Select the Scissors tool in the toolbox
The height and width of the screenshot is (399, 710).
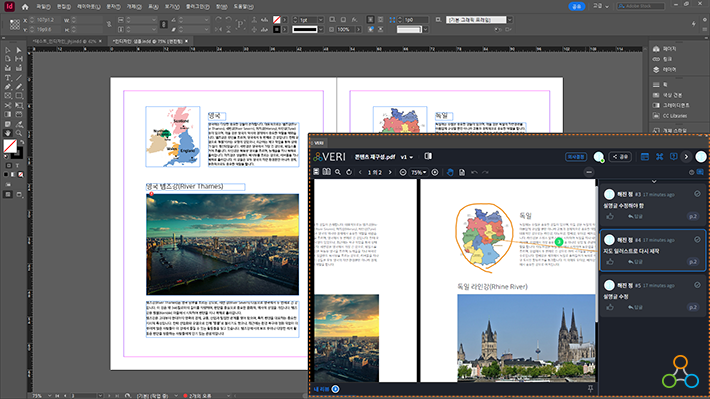tap(8, 106)
